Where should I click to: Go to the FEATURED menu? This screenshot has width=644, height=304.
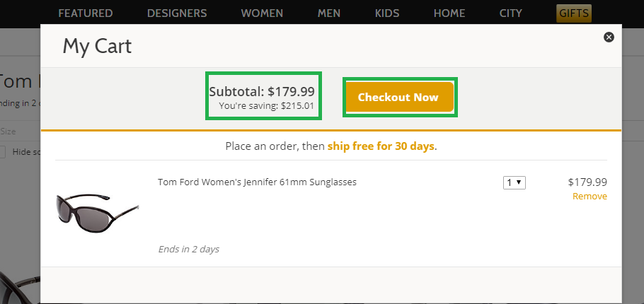(x=86, y=13)
